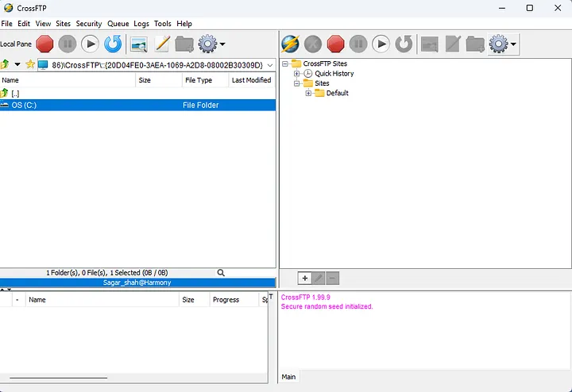This screenshot has height=392, width=572.
Task: Click the pencil edit icon in local toolbar
Action: pyautogui.click(x=162, y=44)
